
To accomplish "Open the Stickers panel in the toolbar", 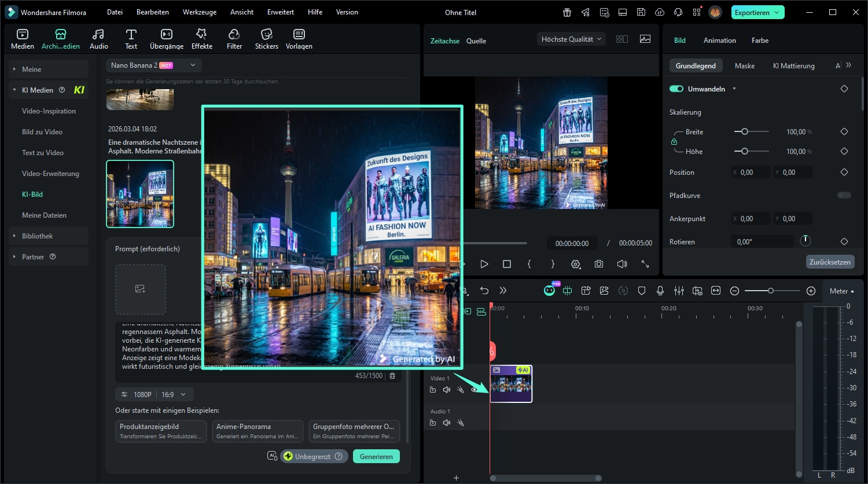I will click(266, 39).
